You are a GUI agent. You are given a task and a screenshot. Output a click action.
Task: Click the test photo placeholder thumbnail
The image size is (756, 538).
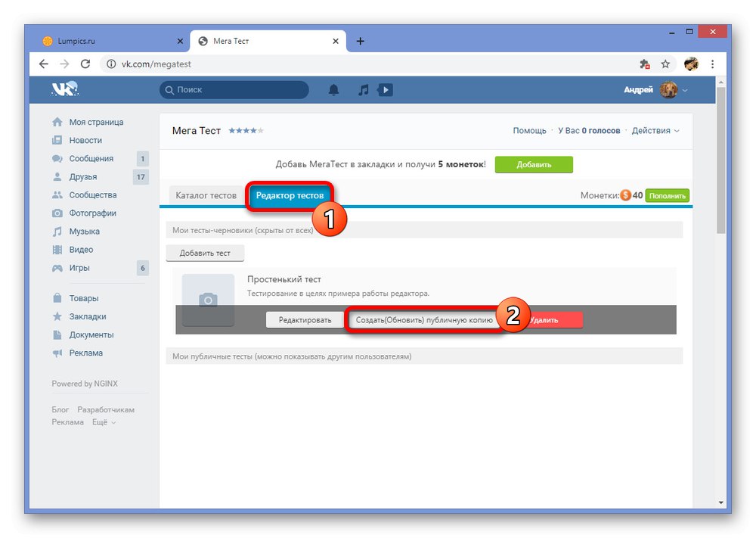coord(209,300)
